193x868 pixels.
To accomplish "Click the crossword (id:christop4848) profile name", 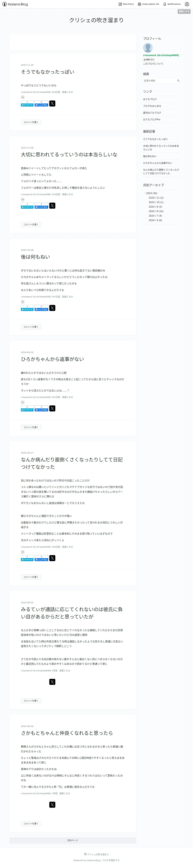I will click(x=161, y=55).
